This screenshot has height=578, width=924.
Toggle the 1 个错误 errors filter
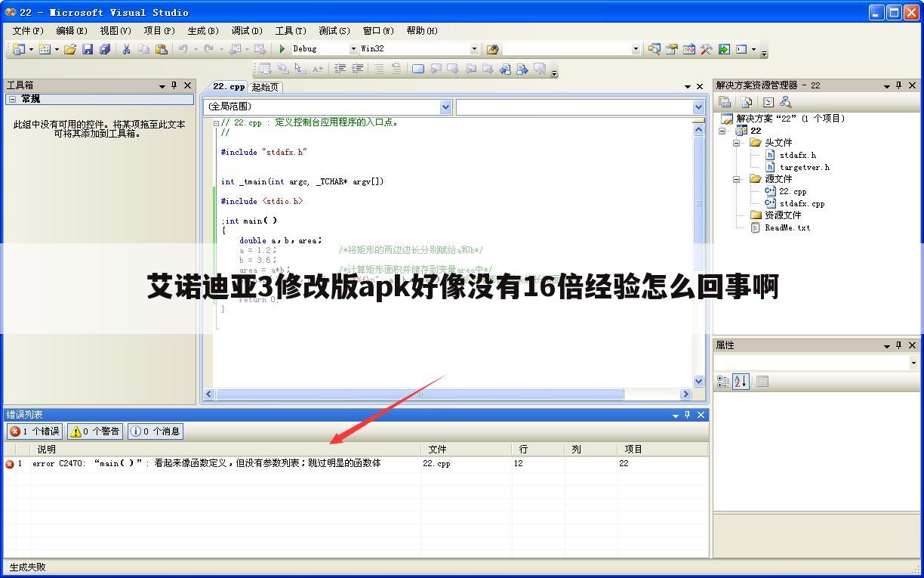[x=35, y=431]
